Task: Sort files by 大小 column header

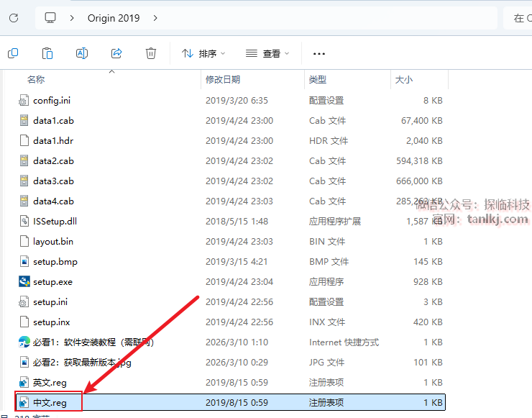Action: 403,79
